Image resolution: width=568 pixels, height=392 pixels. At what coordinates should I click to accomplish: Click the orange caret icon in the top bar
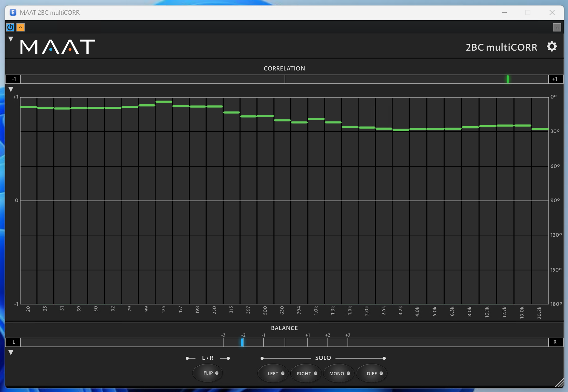coord(21,27)
